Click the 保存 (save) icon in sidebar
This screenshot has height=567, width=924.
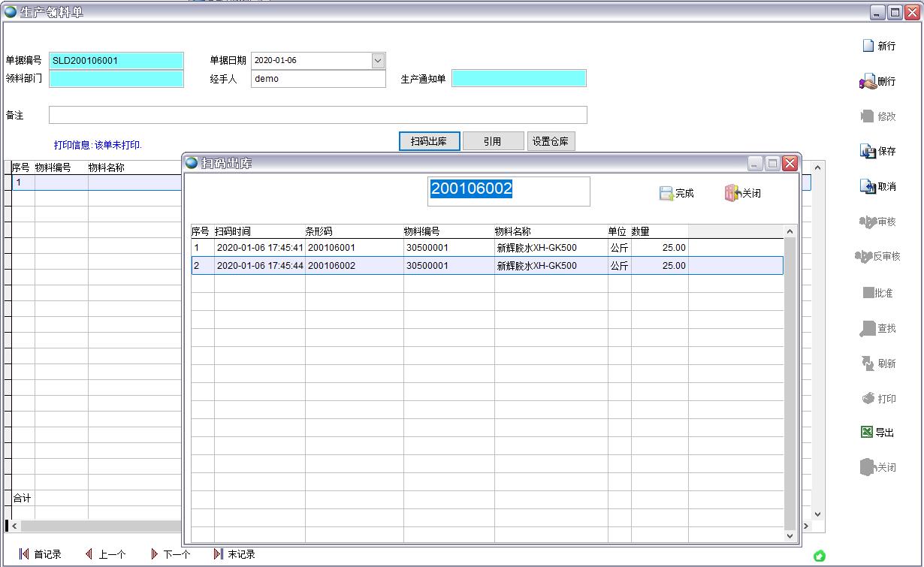868,152
